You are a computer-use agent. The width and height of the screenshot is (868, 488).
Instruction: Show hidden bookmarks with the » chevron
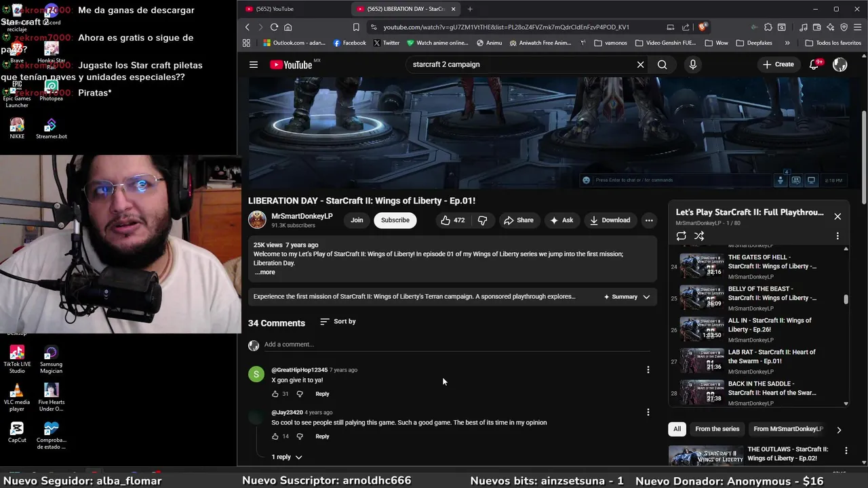coord(787,43)
